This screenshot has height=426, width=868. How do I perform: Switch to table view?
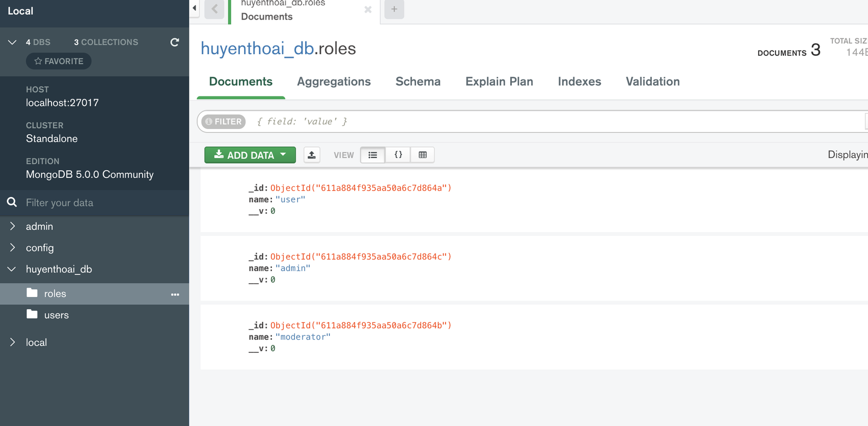422,155
